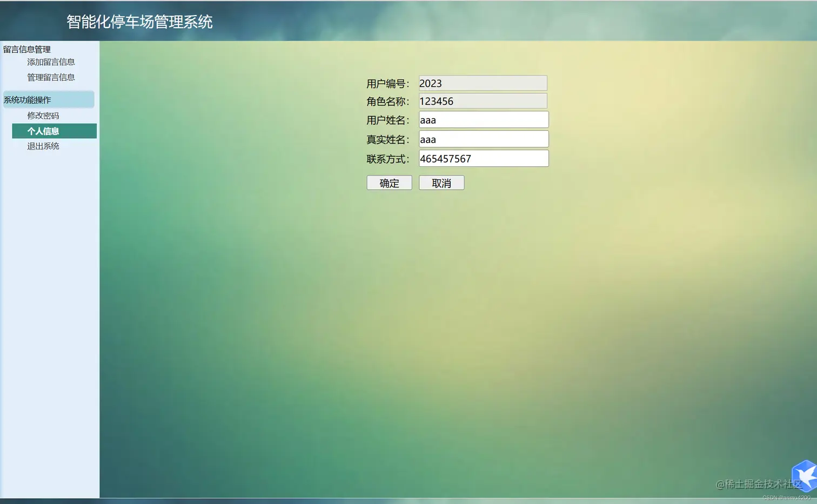Open 添加留言信息 in the sidebar
The height and width of the screenshot is (504, 817).
(x=51, y=62)
